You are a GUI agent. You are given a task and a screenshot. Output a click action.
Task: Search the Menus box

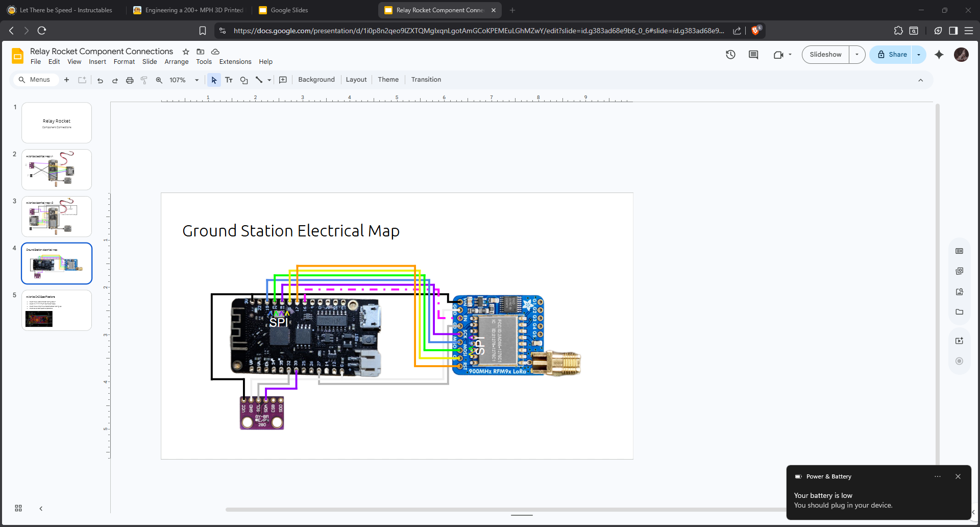coord(35,80)
